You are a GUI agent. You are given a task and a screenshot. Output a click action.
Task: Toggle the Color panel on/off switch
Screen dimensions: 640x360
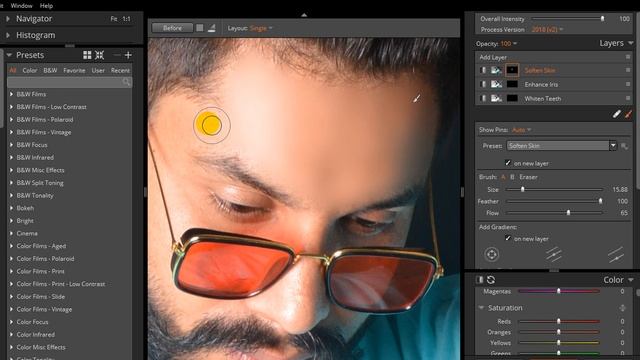coord(480,280)
